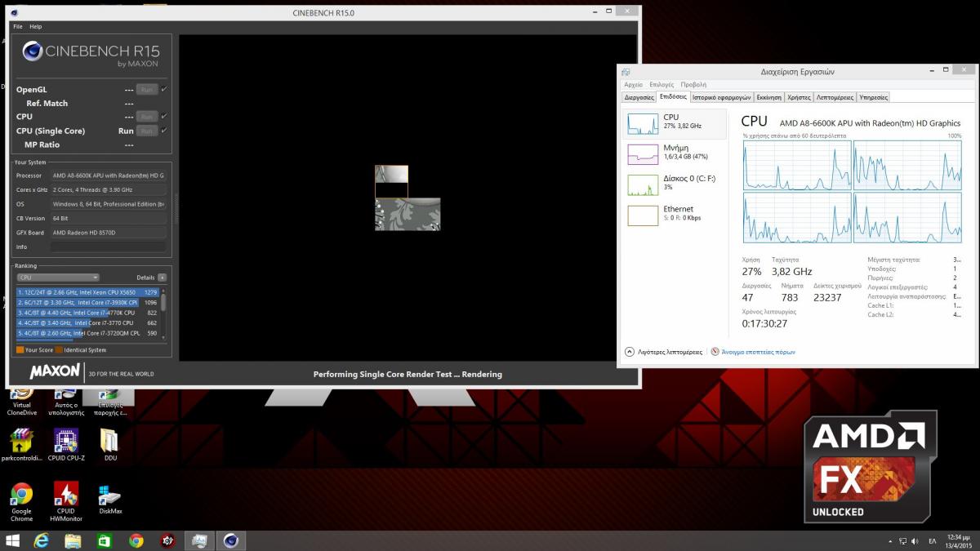The image size is (980, 551).
Task: Open the Windows Start button
Action: (13, 540)
